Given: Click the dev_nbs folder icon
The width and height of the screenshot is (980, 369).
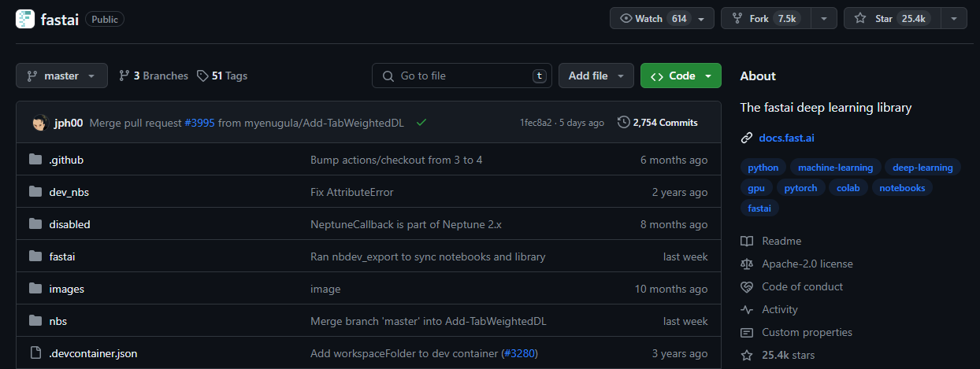Looking at the screenshot, I should [x=35, y=192].
